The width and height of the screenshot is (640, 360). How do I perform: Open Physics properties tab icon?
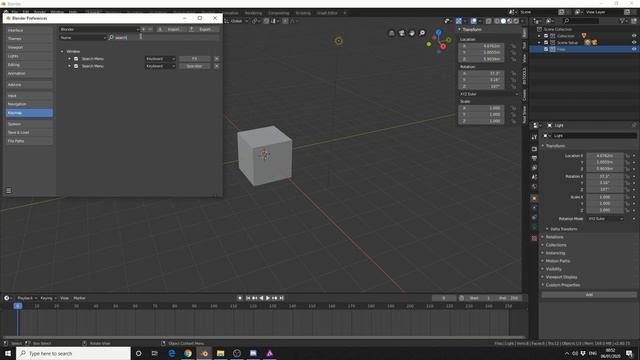[x=534, y=208]
